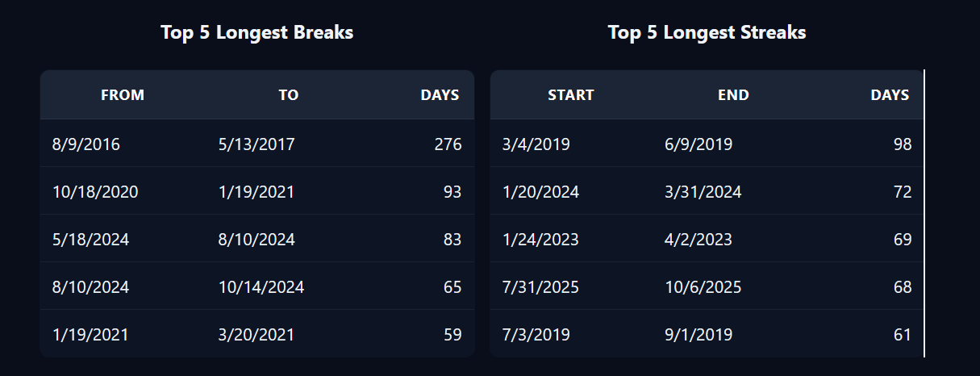Click DAYS header in Longest Breaks table
Viewport: 980px width, 376px height.
coord(440,95)
